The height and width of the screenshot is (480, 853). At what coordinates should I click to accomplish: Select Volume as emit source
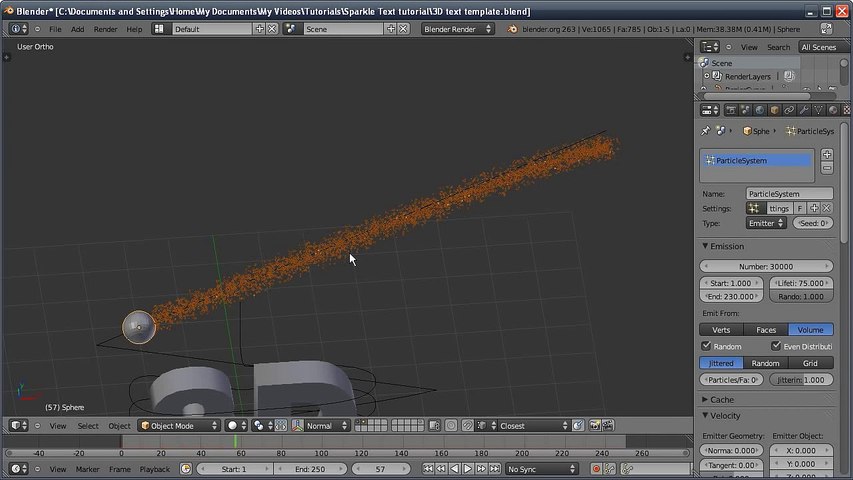coord(811,330)
